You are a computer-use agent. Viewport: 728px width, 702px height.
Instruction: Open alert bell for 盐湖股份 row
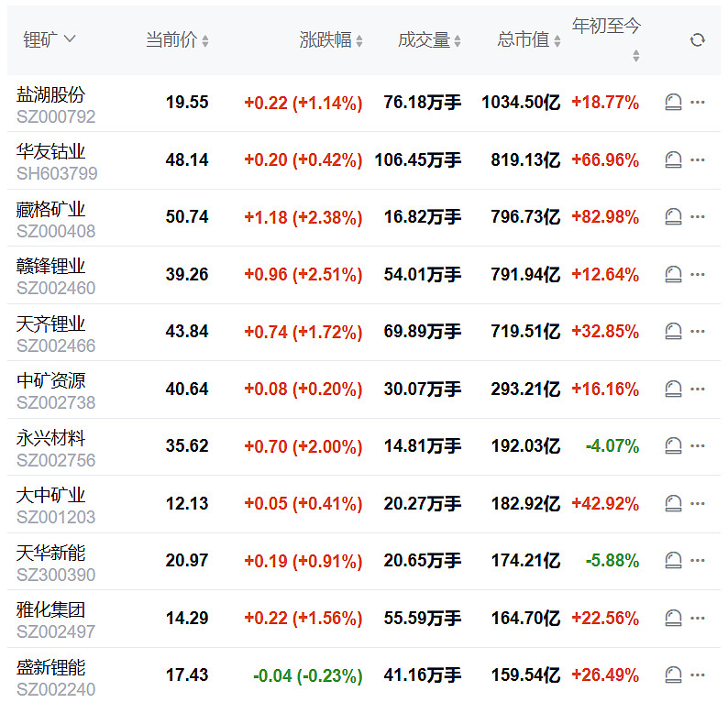point(673,102)
